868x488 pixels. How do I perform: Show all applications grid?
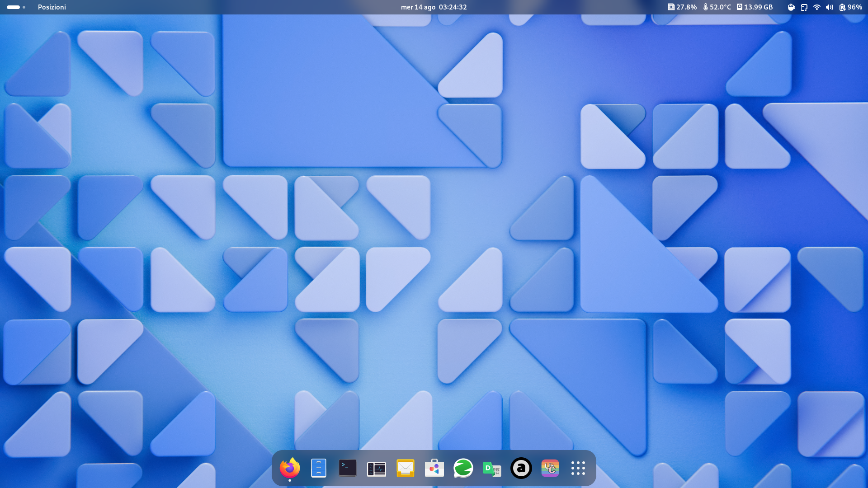pyautogui.click(x=578, y=468)
